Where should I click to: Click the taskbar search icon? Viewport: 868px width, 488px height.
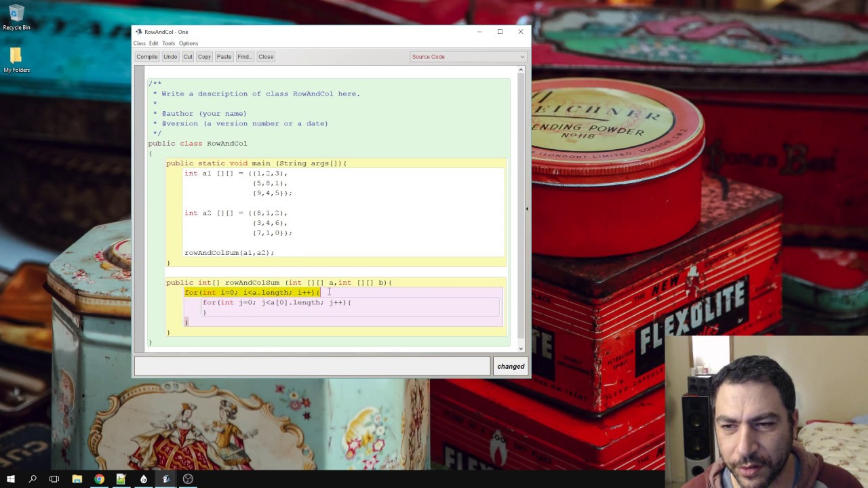(x=33, y=479)
